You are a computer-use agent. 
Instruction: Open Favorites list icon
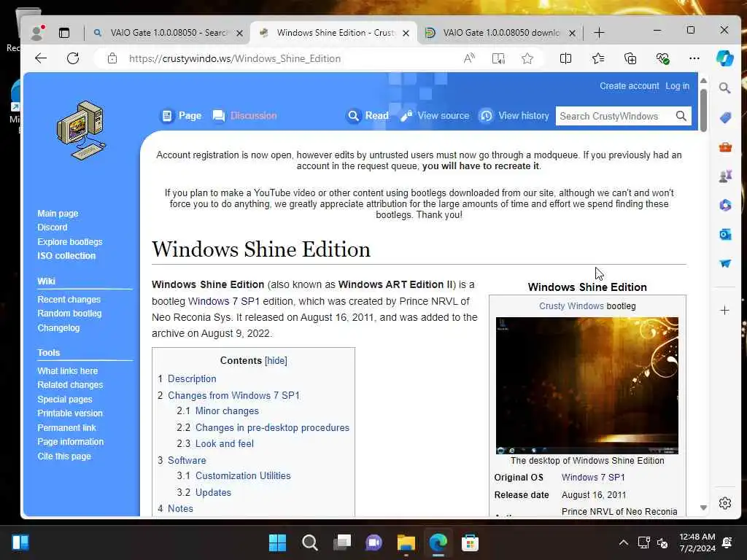pos(598,58)
